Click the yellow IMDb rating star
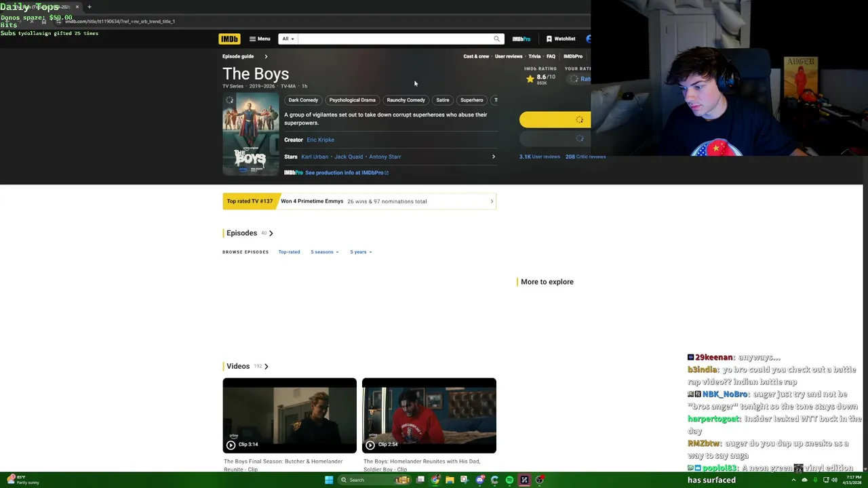The width and height of the screenshot is (868, 488). click(530, 79)
